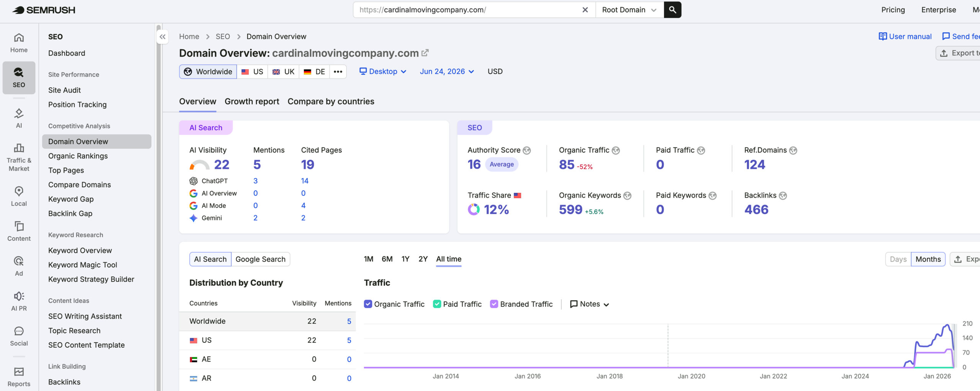Open Ad section in left rail
This screenshot has width=980, height=391.
tap(19, 266)
